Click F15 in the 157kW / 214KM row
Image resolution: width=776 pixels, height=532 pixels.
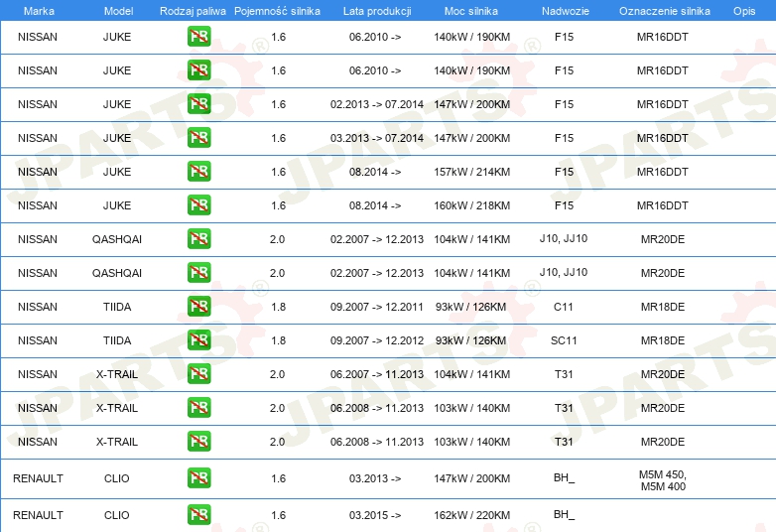click(x=564, y=172)
